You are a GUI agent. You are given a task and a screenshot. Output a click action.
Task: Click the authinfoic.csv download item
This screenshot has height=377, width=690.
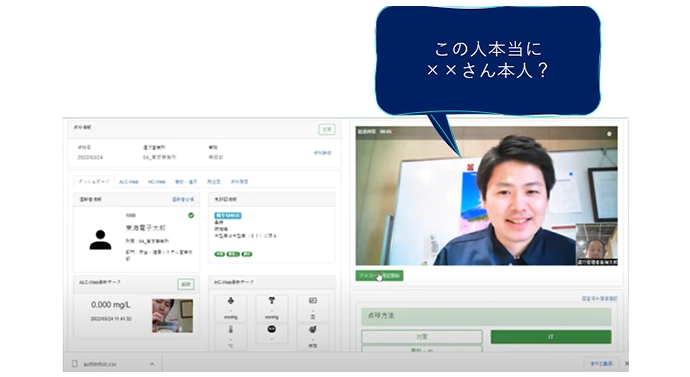[x=112, y=364]
